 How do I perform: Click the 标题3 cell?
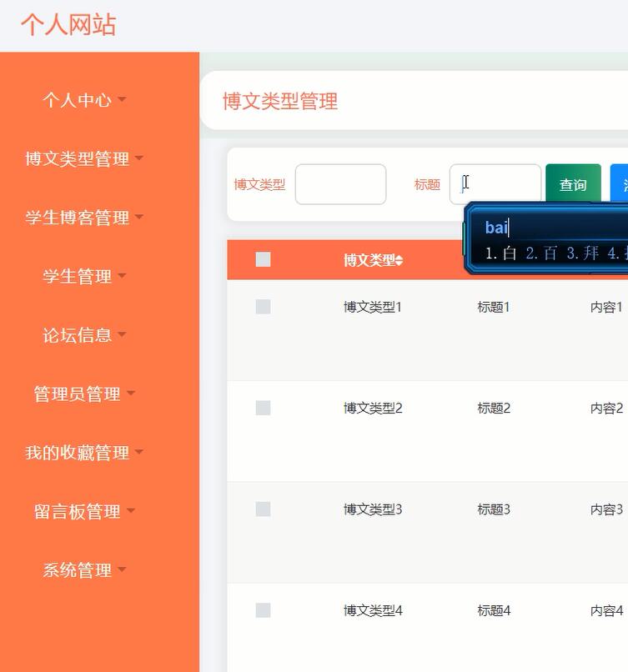tap(494, 509)
